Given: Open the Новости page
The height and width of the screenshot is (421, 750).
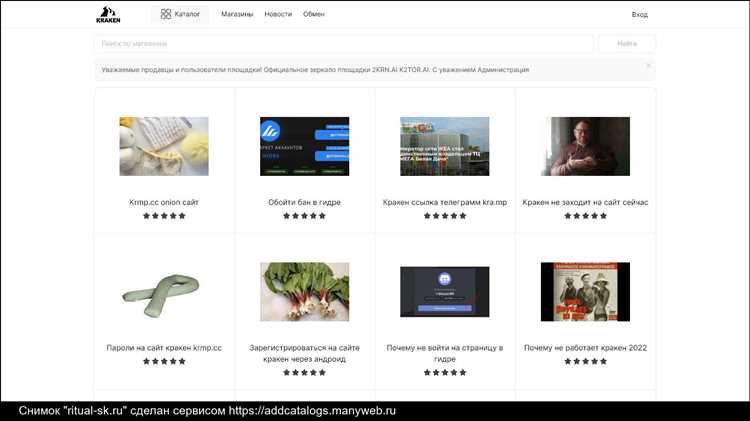Looking at the screenshot, I should tap(278, 14).
